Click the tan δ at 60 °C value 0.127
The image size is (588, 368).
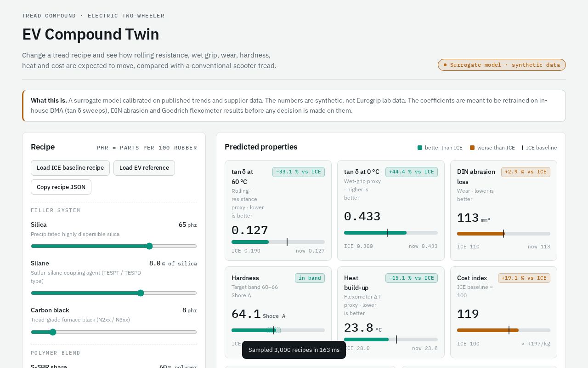click(x=250, y=230)
